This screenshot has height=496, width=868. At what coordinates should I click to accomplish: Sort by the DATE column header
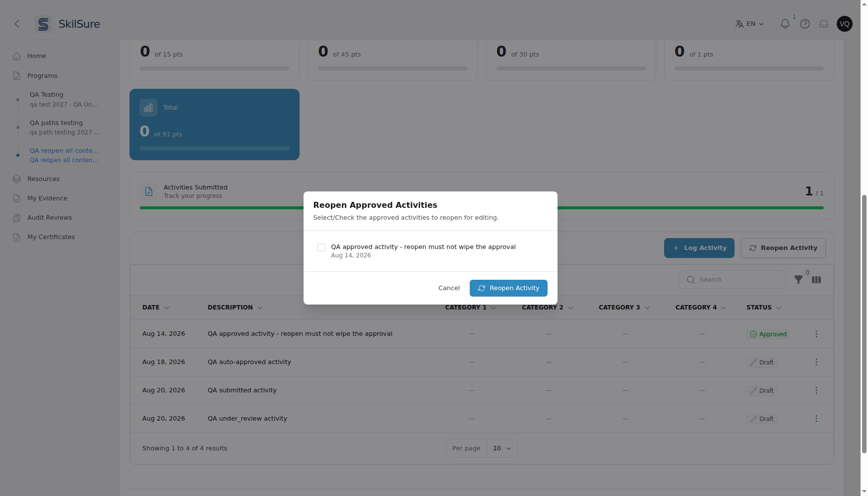pos(156,308)
